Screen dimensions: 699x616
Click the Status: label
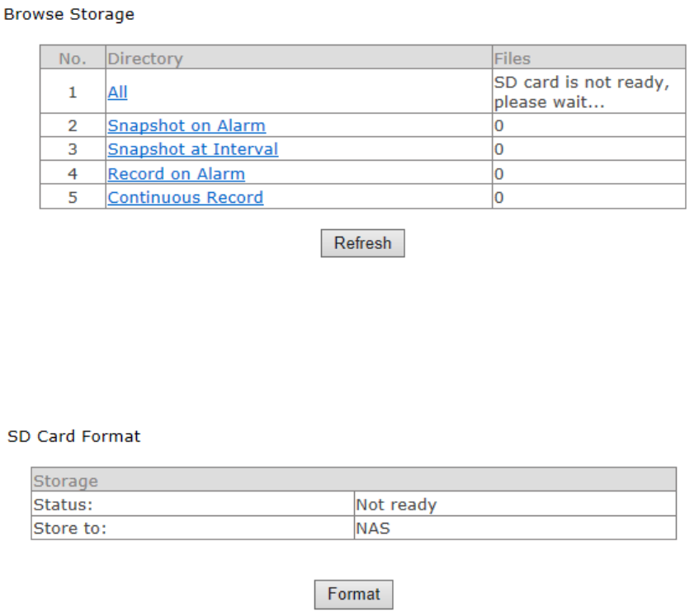point(63,505)
